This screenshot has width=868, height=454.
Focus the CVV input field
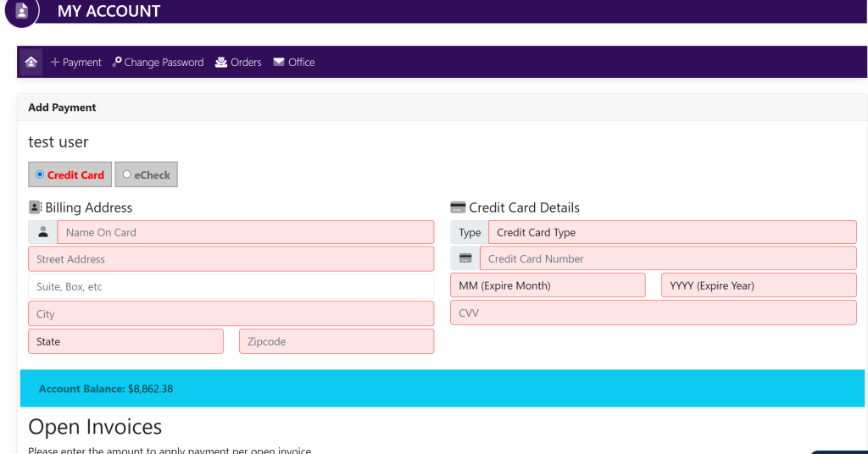[x=653, y=313]
